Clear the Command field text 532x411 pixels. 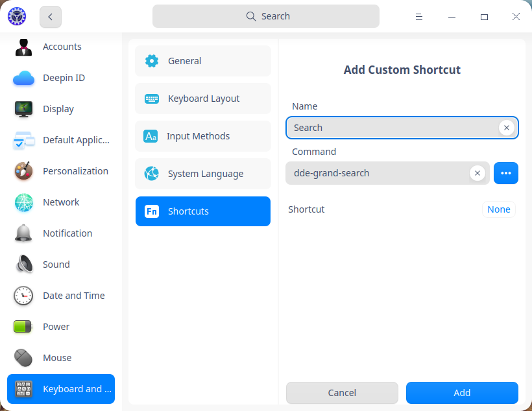[478, 173]
